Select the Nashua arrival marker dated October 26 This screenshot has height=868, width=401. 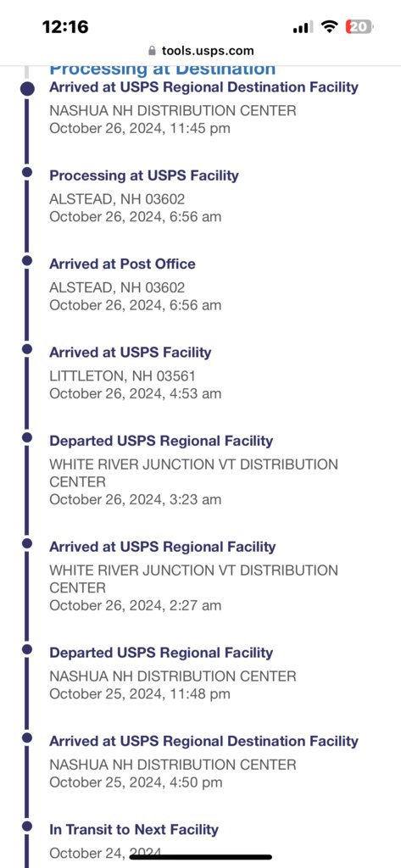point(26,88)
